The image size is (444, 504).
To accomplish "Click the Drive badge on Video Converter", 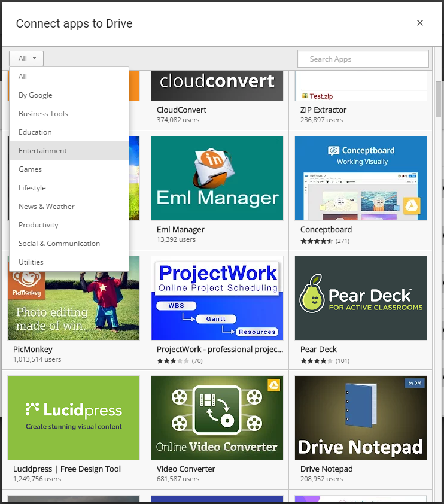I will (x=273, y=385).
